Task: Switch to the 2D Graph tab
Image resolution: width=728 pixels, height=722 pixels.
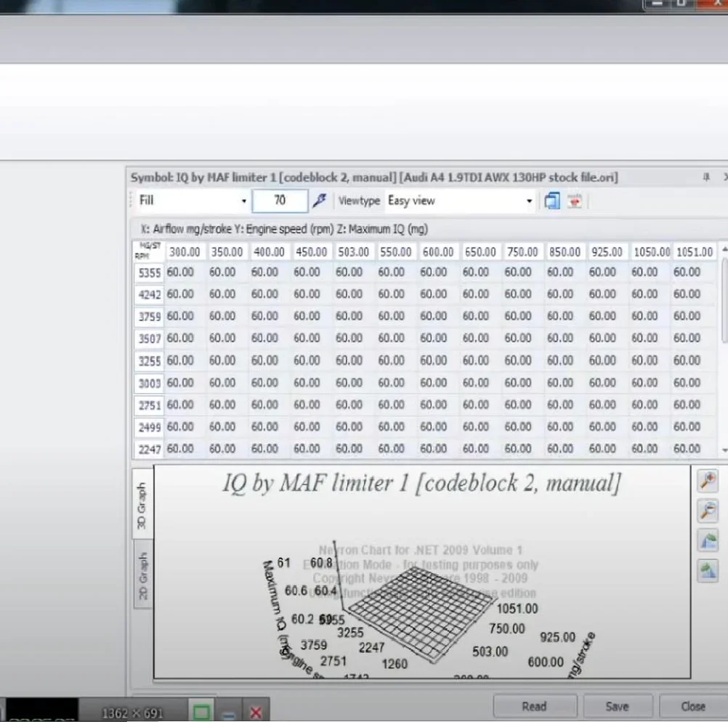Action: (x=142, y=577)
